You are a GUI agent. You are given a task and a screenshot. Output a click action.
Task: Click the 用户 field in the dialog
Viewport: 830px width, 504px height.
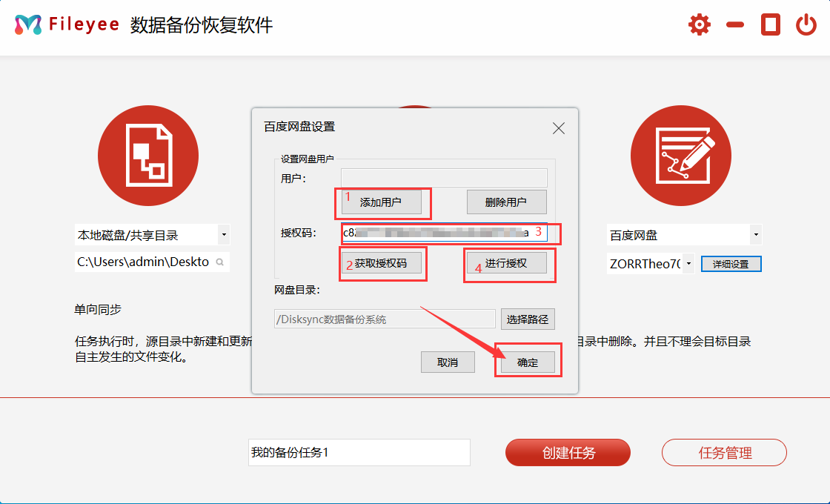444,178
